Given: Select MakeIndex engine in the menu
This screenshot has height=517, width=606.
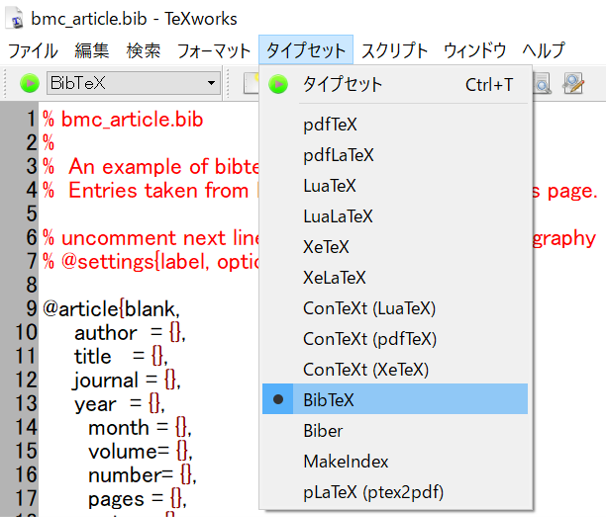Looking at the screenshot, I should pos(395,461).
